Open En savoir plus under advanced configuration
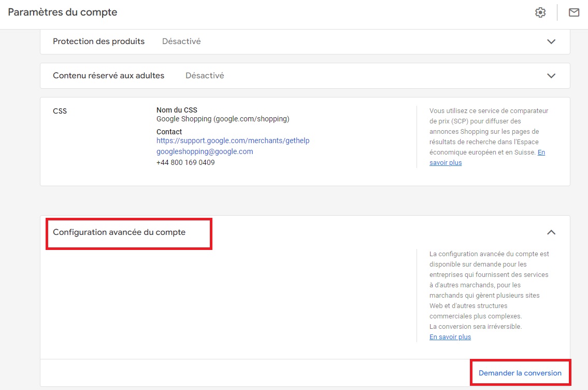 [x=450, y=337]
